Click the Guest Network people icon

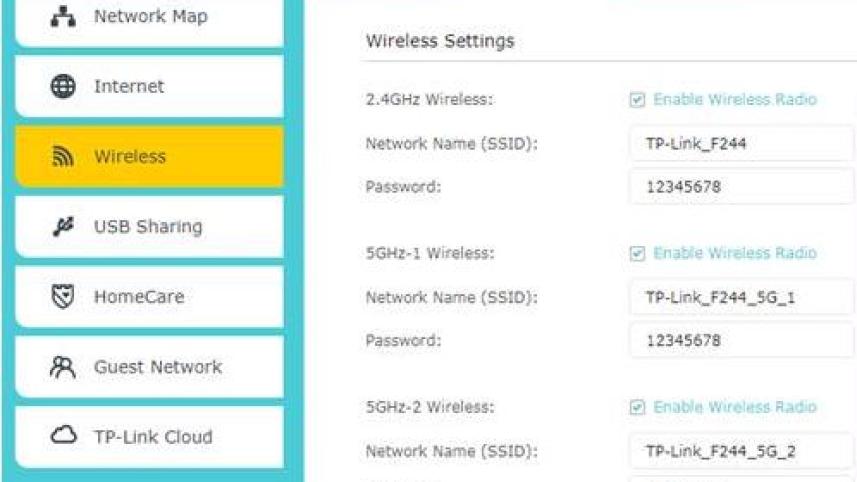(63, 367)
